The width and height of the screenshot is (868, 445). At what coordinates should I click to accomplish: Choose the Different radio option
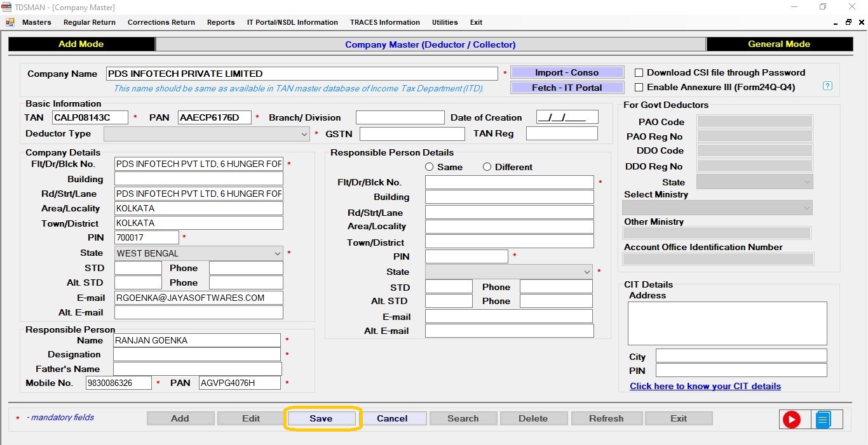[x=487, y=167]
